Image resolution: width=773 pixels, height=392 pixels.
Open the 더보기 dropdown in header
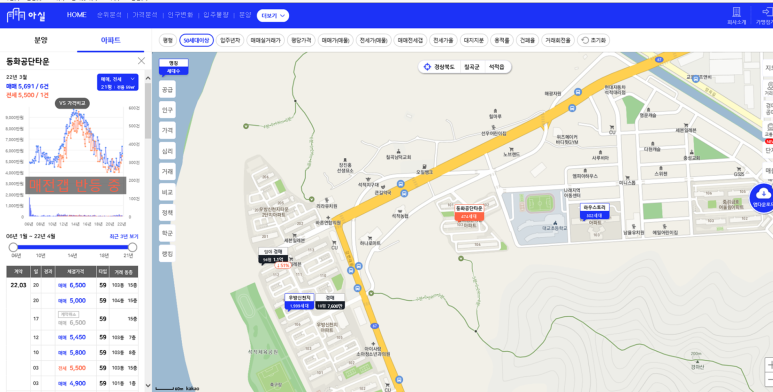[x=273, y=15]
